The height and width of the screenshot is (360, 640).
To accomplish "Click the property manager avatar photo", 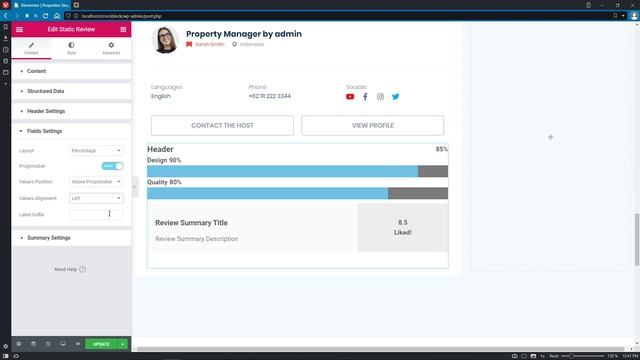I will point(165,40).
